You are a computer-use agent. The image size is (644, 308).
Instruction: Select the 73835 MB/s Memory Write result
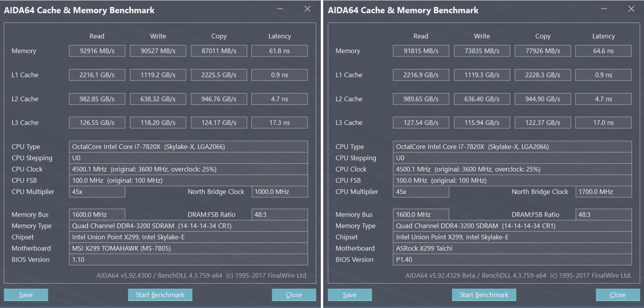[x=482, y=51]
